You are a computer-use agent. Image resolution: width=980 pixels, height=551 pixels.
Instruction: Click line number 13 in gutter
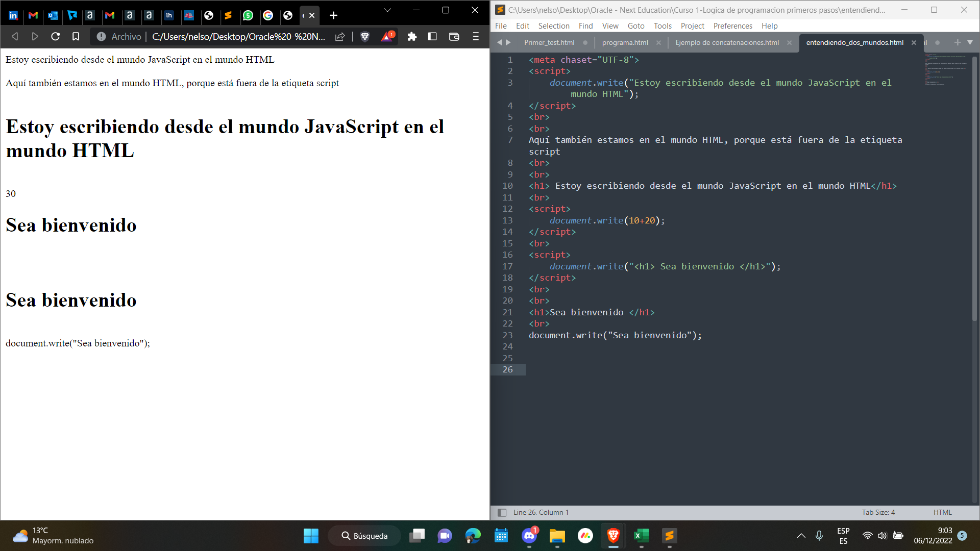(507, 220)
